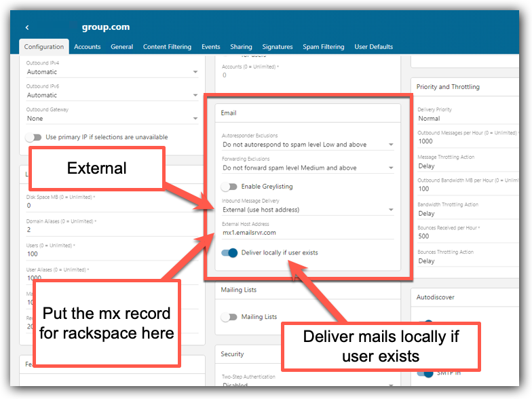Viewport: 532px width, 399px height.
Task: Click the Bounces Received per Hour field
Action: 468,237
